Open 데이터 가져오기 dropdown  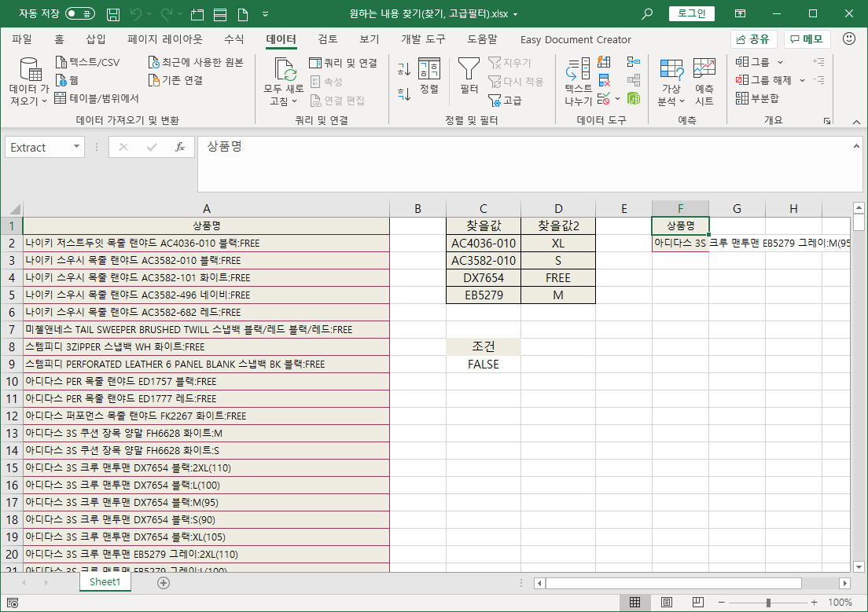pos(29,82)
